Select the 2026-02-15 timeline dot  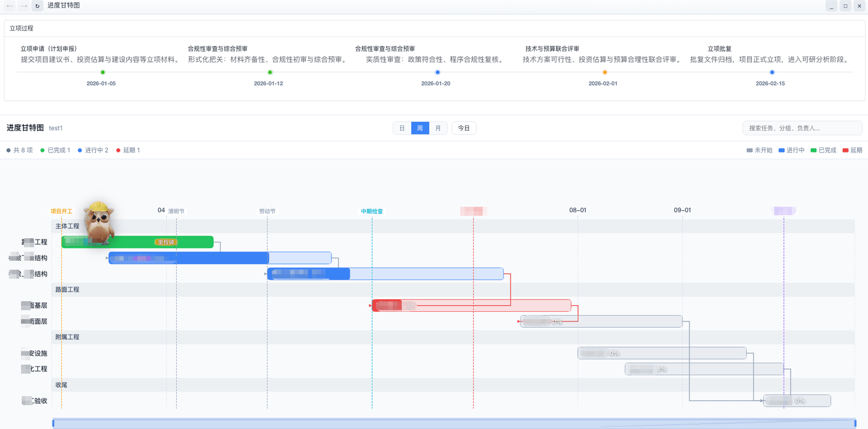click(x=772, y=72)
